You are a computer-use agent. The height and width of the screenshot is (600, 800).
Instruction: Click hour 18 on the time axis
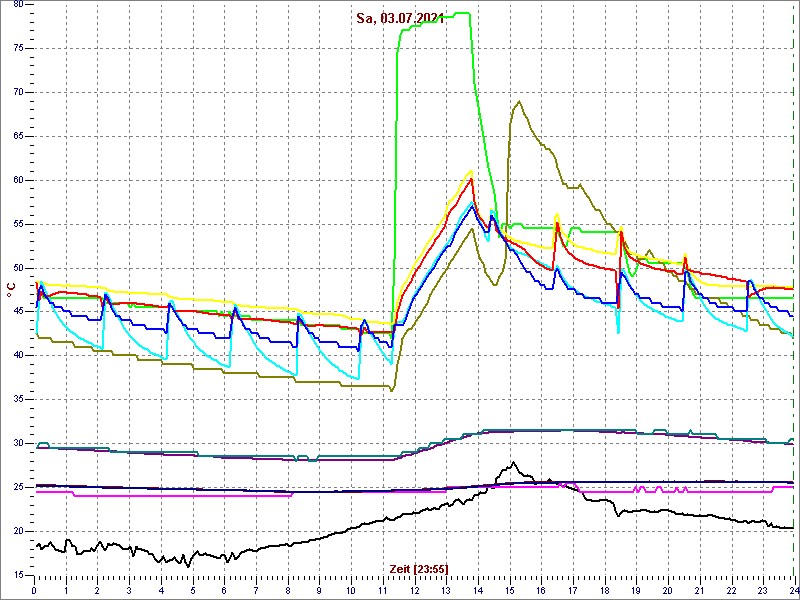[x=604, y=591]
